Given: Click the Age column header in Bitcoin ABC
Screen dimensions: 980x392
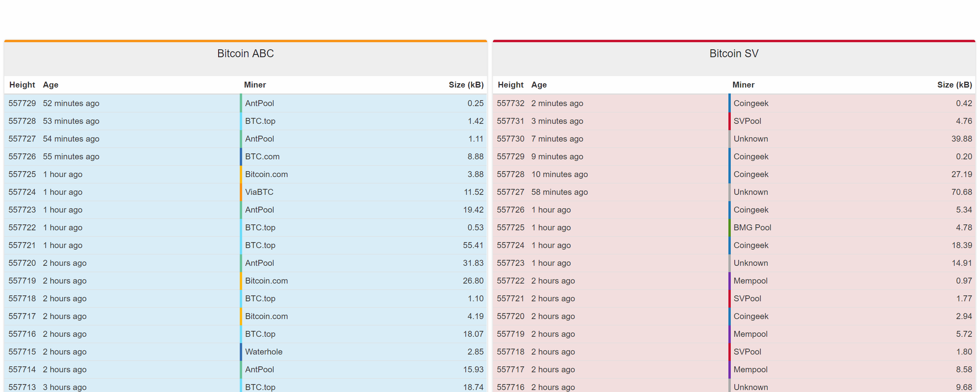Looking at the screenshot, I should [x=50, y=85].
